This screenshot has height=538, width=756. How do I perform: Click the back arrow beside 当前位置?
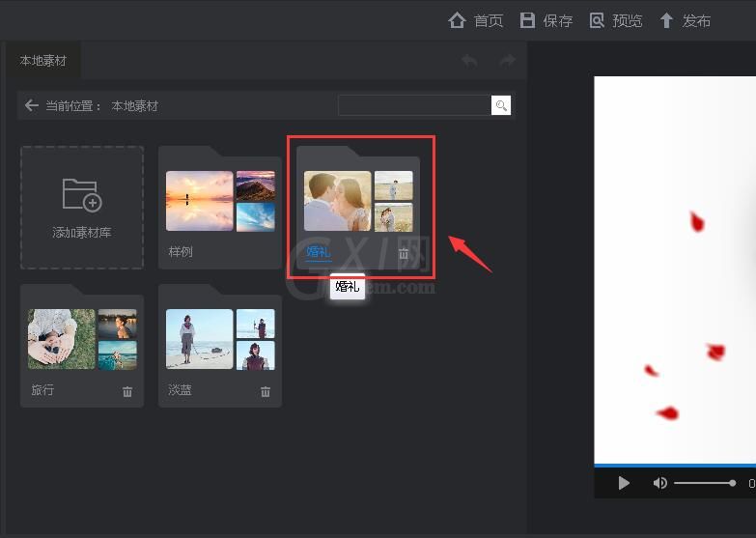[x=32, y=105]
